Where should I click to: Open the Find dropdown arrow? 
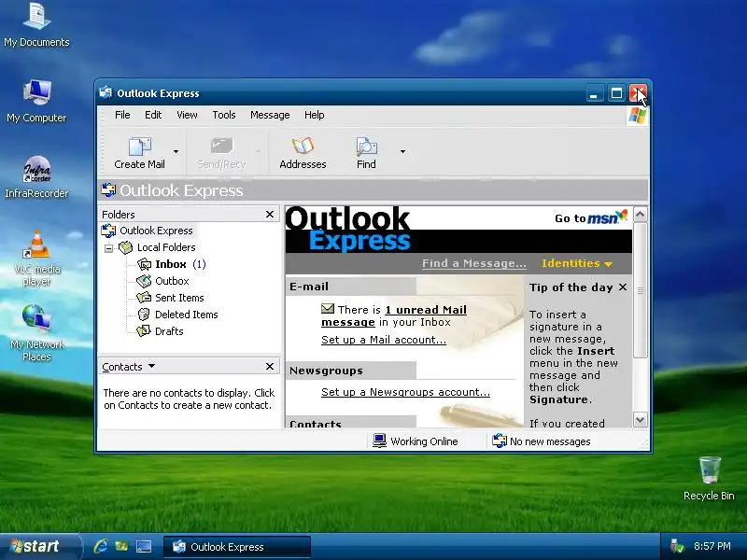402,152
